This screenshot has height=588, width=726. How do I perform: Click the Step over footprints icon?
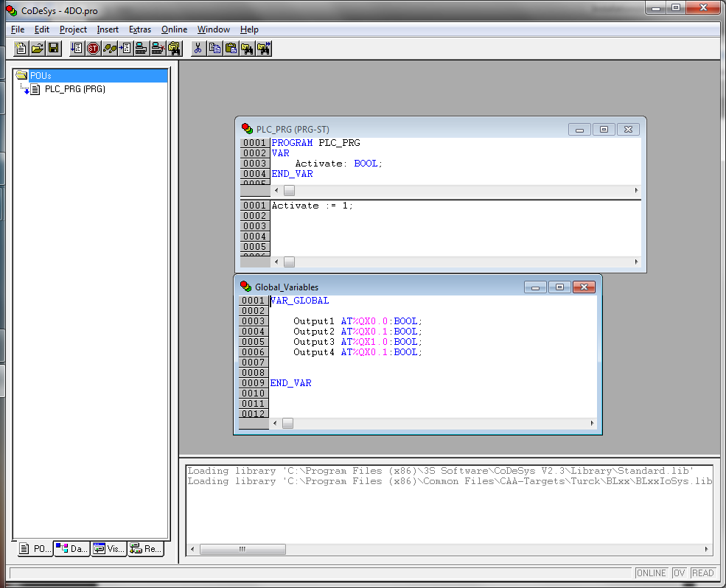pyautogui.click(x=109, y=48)
